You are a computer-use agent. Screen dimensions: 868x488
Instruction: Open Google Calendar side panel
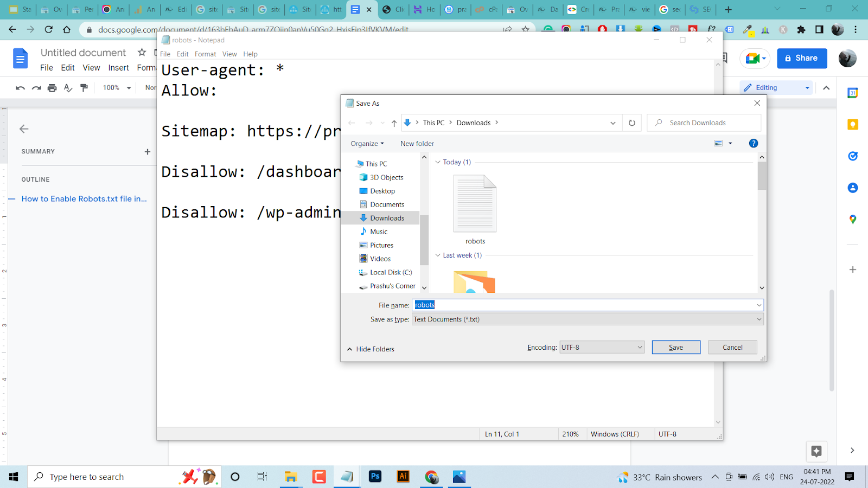point(853,93)
